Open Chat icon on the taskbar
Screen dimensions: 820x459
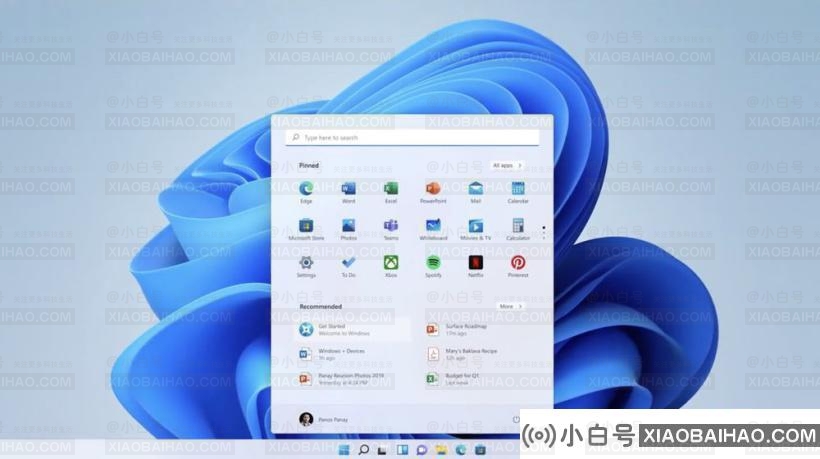[422, 450]
